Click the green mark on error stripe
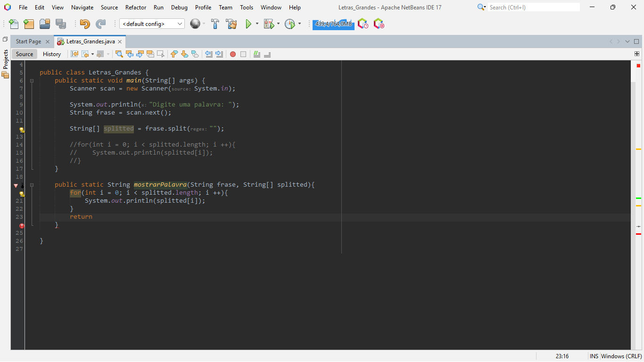This screenshot has width=644, height=362. tap(638, 198)
